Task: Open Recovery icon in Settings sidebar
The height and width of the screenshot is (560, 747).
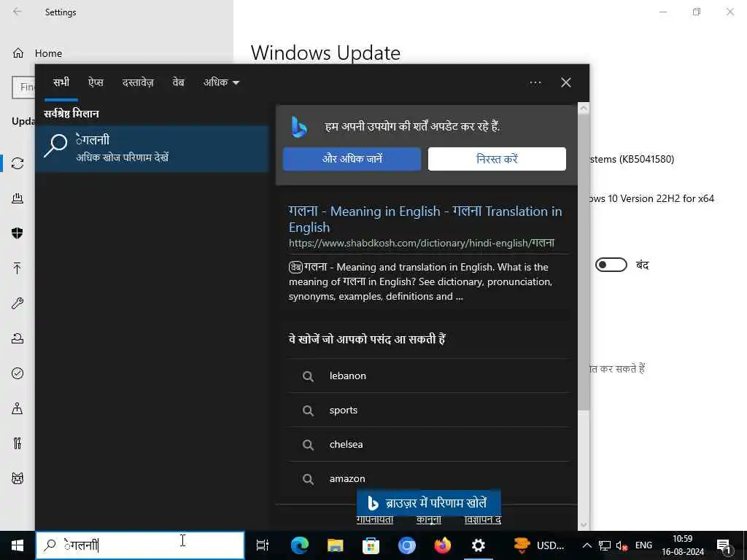Action: tap(18, 338)
